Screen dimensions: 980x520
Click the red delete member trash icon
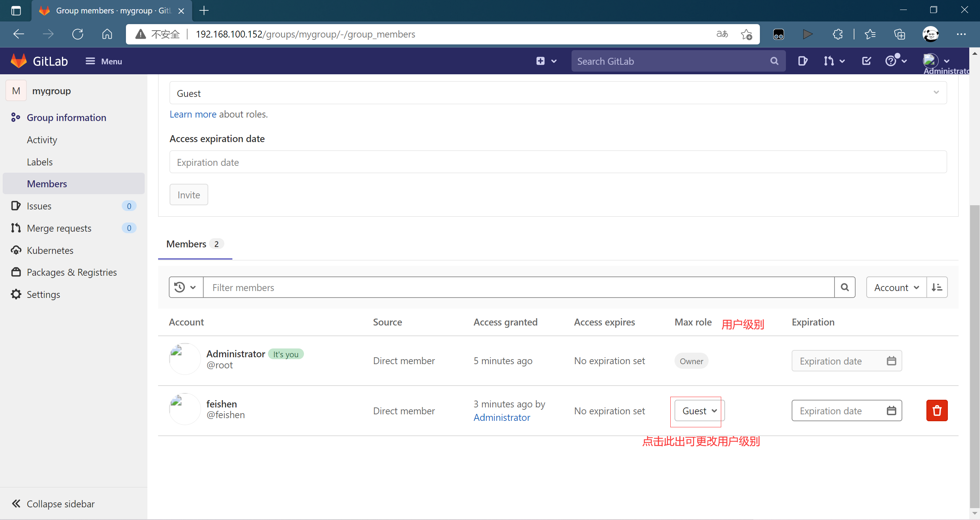coord(936,410)
